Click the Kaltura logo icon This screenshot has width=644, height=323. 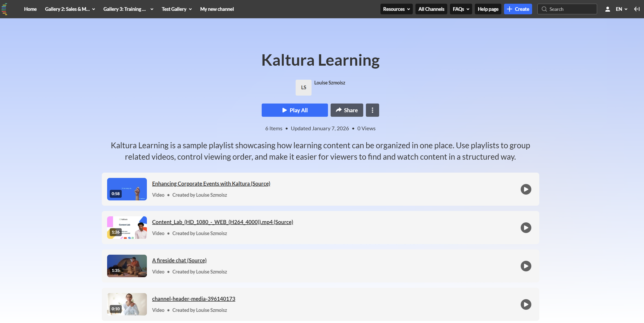coord(4,9)
